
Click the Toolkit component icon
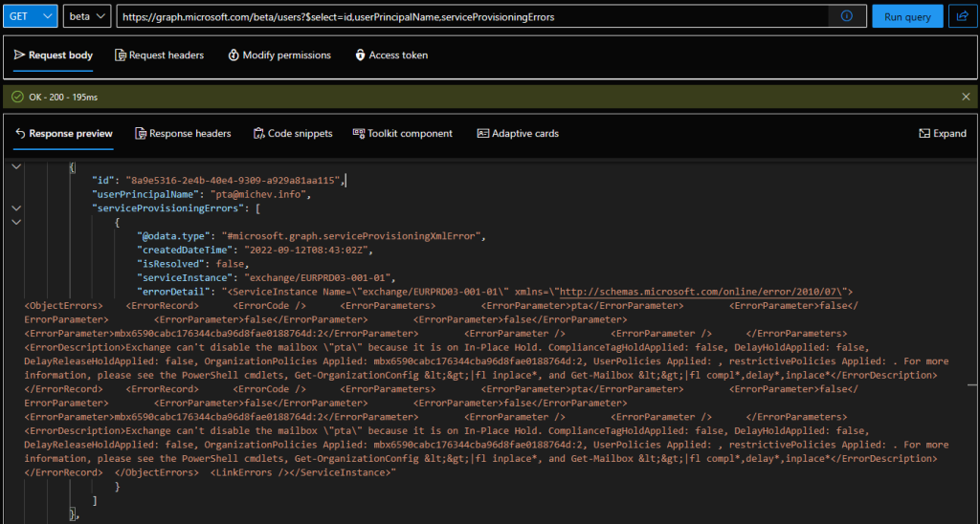pos(359,133)
